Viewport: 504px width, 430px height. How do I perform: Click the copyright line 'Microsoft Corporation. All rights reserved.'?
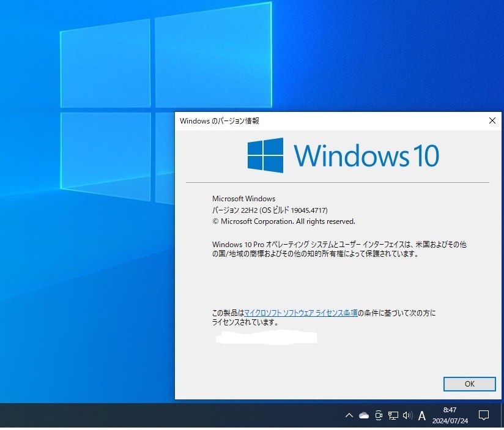click(x=284, y=221)
